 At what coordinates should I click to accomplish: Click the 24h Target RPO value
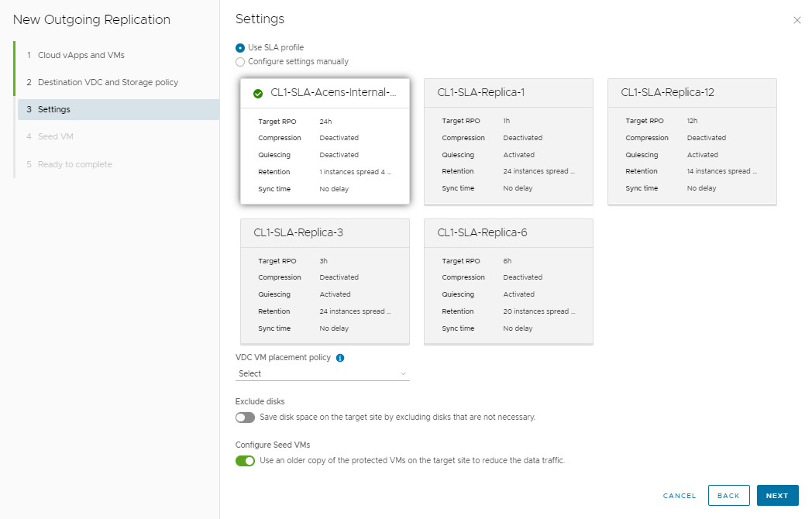[x=325, y=122]
